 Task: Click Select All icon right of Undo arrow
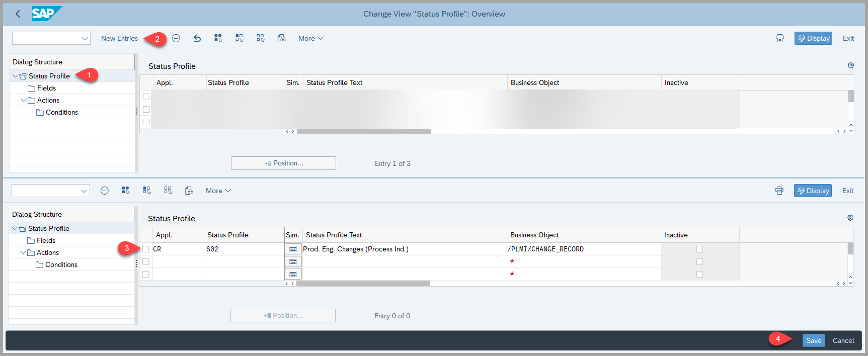coord(218,38)
